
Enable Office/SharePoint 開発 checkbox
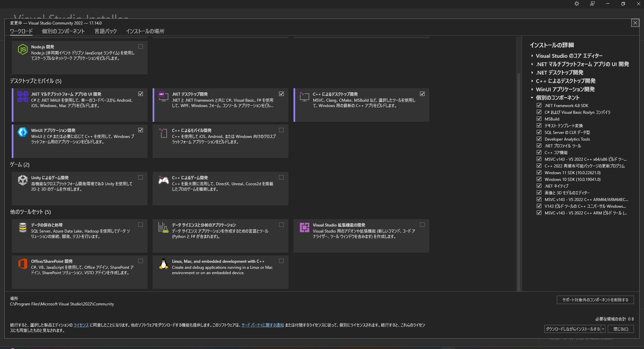141,261
